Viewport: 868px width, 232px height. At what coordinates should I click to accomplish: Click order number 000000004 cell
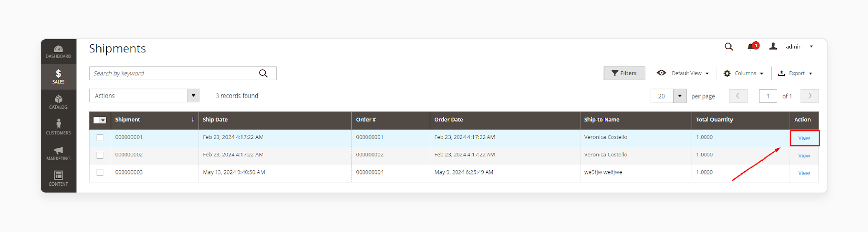[x=369, y=172]
